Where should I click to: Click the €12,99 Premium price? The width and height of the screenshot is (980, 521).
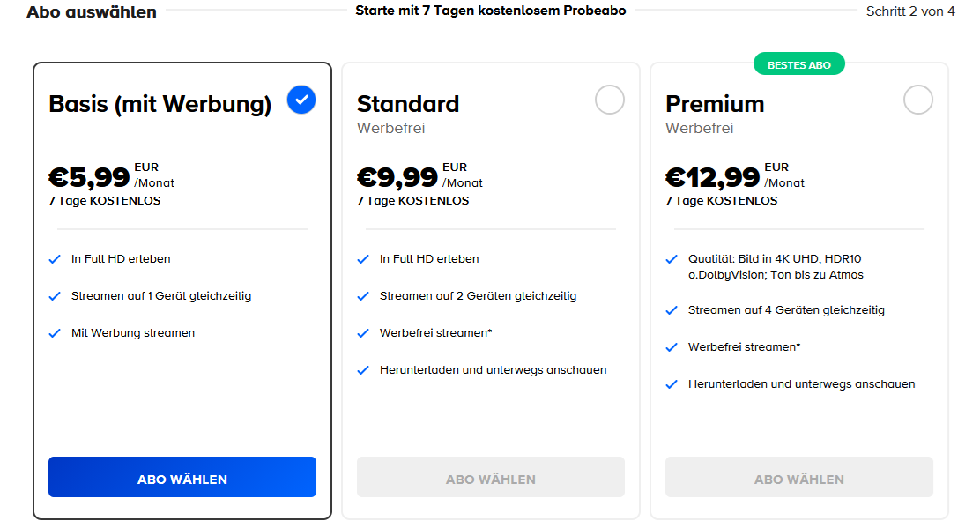(713, 177)
